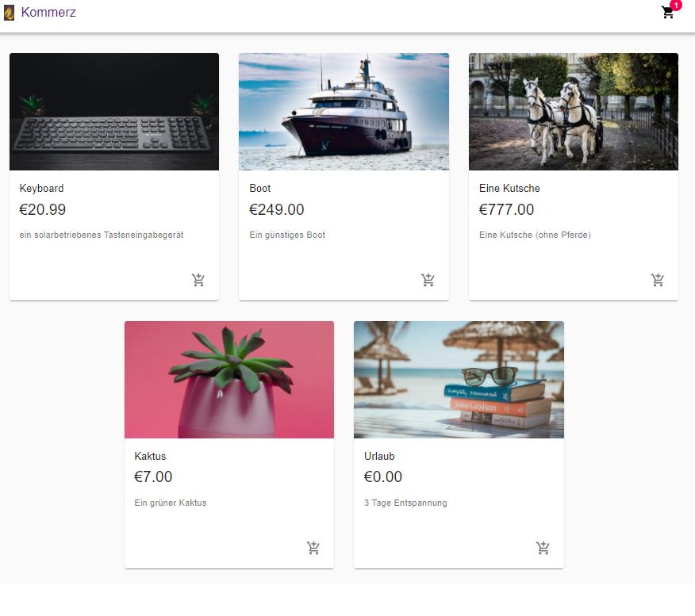The height and width of the screenshot is (616, 695).
Task: Open the horse carriage picture
Action: [x=574, y=112]
